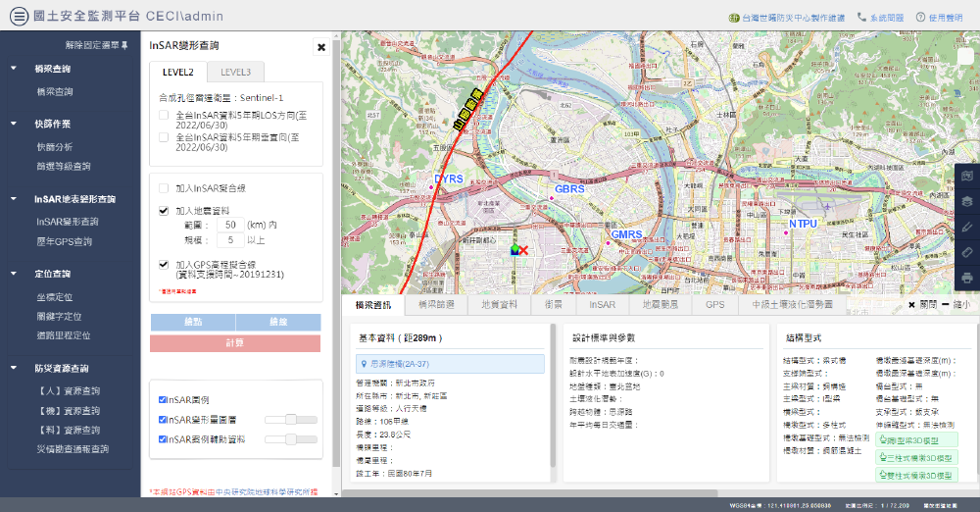Toggle the InSAR案例輔助資料 checkbox

(x=163, y=439)
